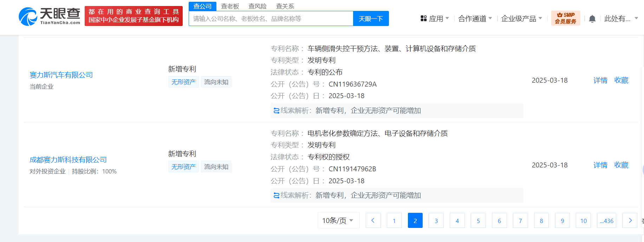Open 赛力斯汽车有限公司 company link
This screenshot has height=242, width=644.
click(61, 75)
